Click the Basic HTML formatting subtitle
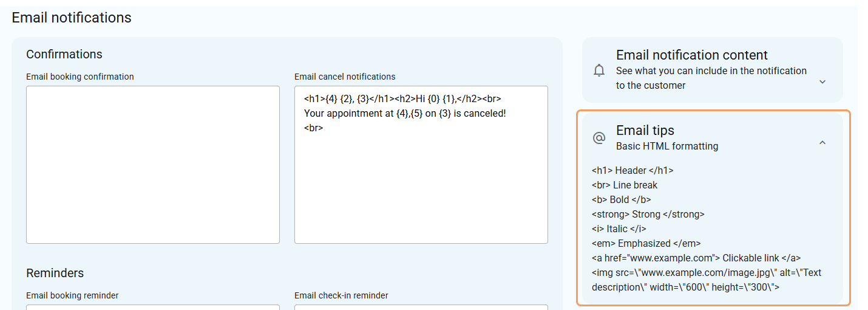This screenshot has height=310, width=868. point(667,146)
